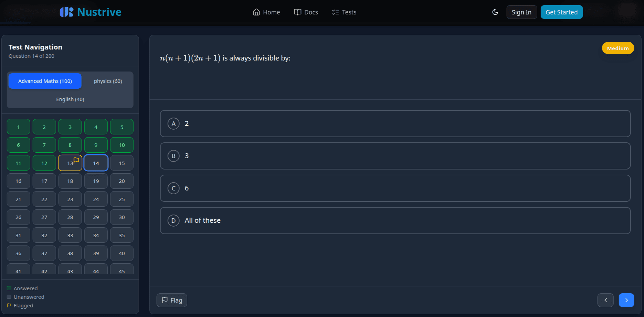Jump to question 10

[x=122, y=145]
